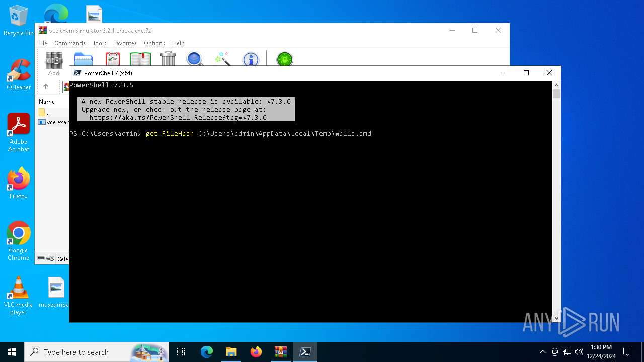The width and height of the screenshot is (644, 362).
Task: Click the Delete trash icon in WinRAR
Action: 168,59
